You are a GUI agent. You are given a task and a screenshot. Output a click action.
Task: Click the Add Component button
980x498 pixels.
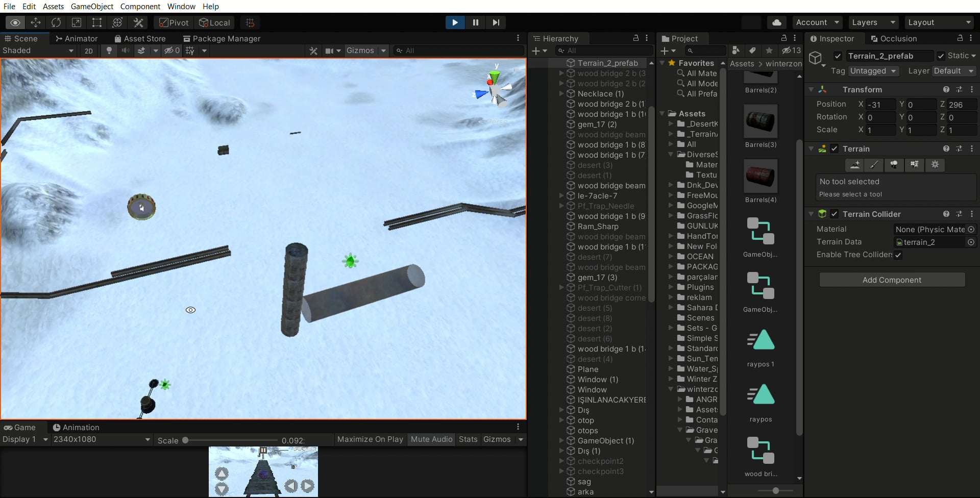coord(892,280)
